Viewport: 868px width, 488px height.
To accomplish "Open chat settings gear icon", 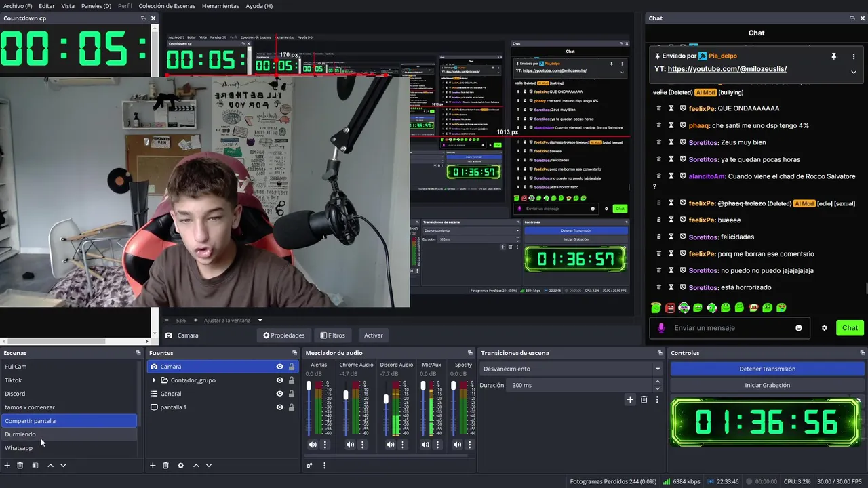I will click(x=825, y=328).
